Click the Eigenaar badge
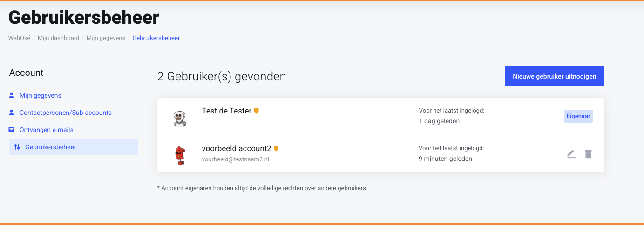644x225 pixels. [x=578, y=116]
